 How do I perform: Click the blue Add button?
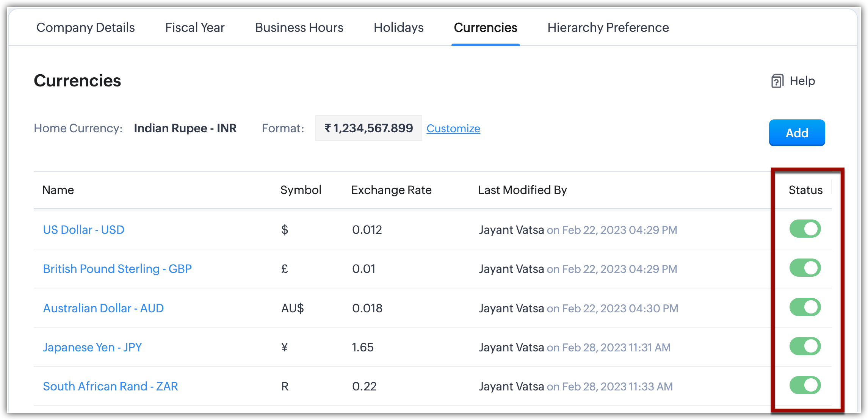[797, 133]
